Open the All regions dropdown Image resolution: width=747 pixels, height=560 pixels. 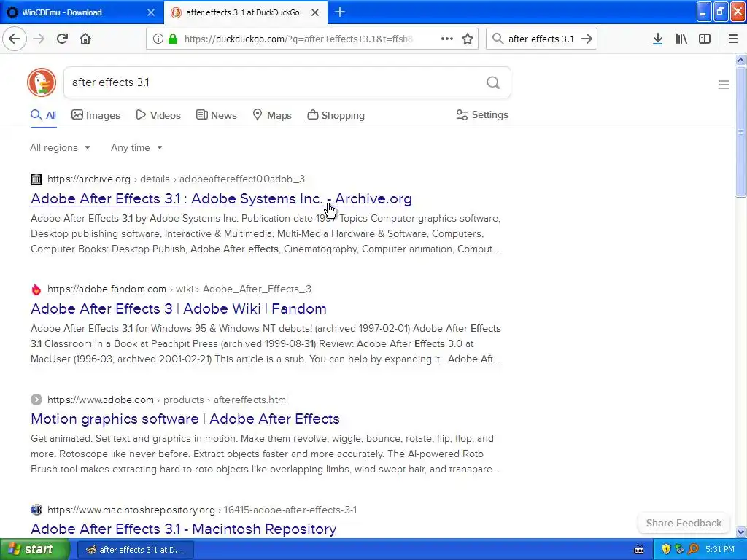[x=60, y=147]
